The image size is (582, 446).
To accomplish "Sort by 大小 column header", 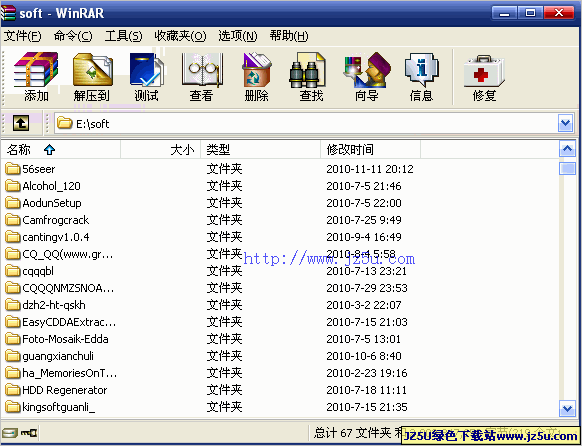I will pyautogui.click(x=160, y=150).
